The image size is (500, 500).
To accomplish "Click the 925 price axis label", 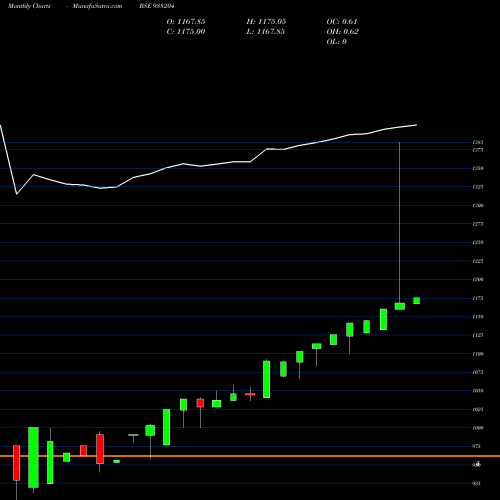I will pos(477,483).
